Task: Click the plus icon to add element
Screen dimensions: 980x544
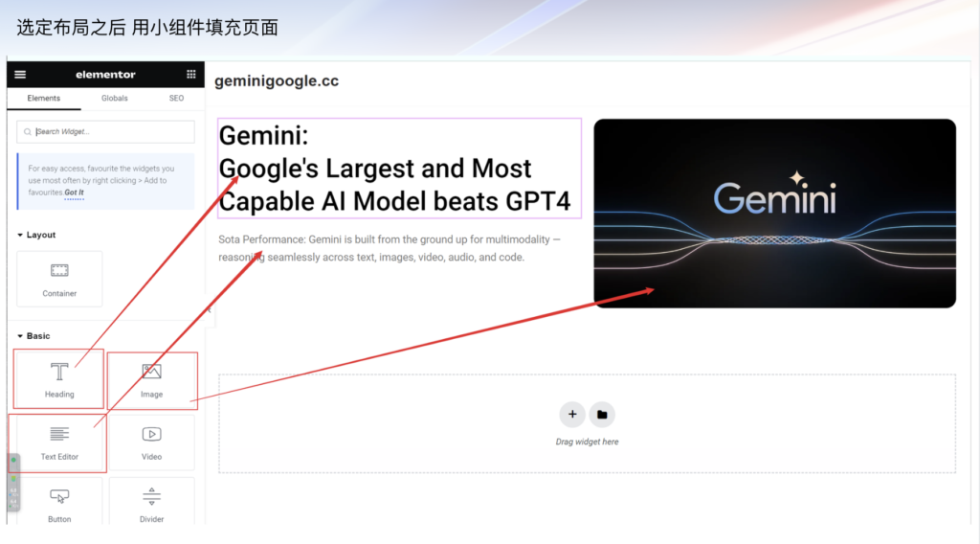Action: (572, 415)
